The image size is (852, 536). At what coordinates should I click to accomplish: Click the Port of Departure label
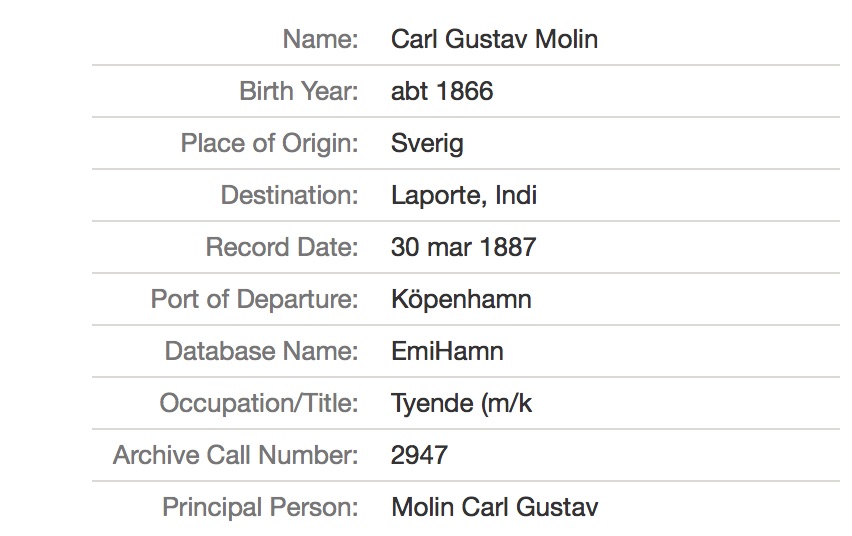[x=254, y=299]
